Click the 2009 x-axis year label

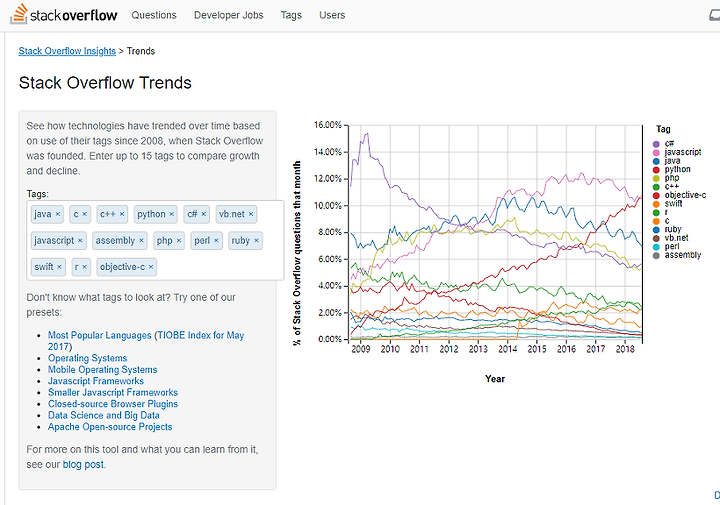pyautogui.click(x=360, y=349)
